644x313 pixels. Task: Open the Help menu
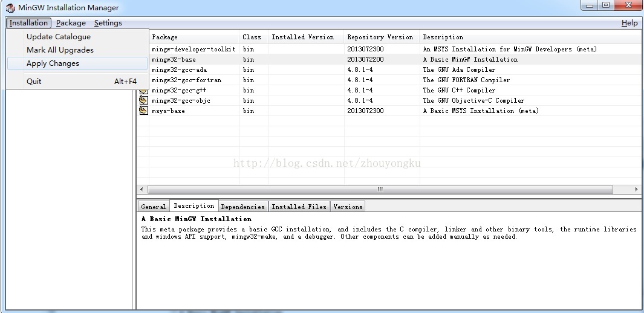tap(629, 23)
